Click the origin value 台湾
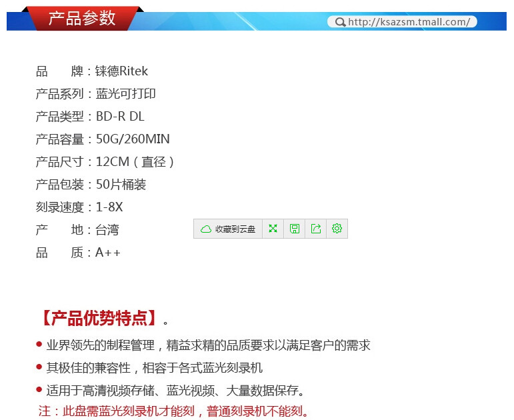The width and height of the screenshot is (514, 420). click(x=107, y=230)
